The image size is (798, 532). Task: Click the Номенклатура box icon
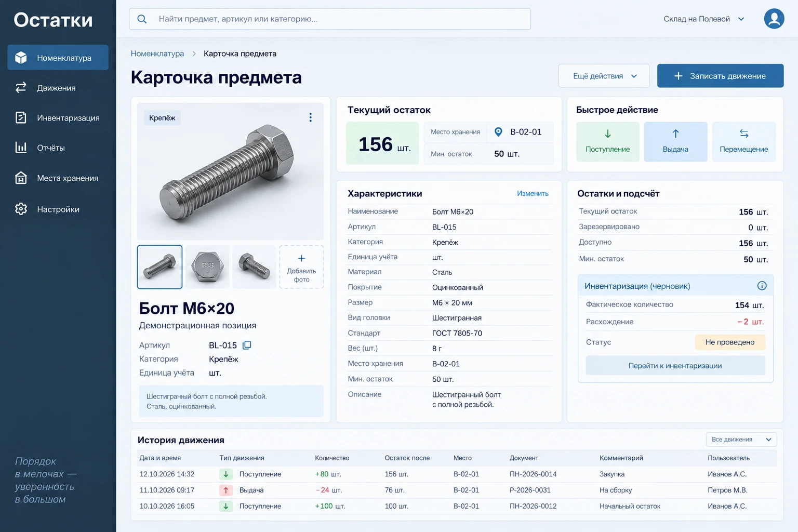pyautogui.click(x=21, y=58)
